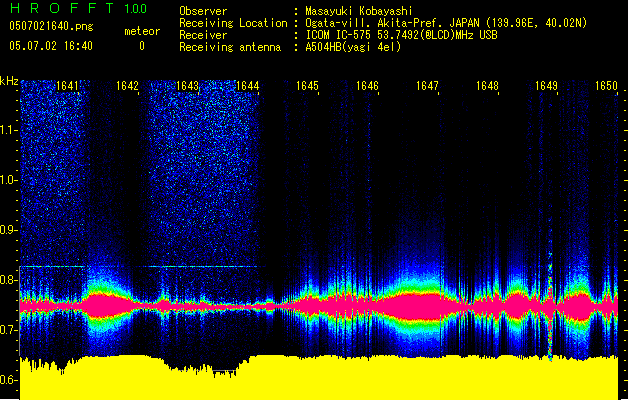The height and width of the screenshot is (400, 629).
Task: Click the 1642 time marker
Action: [x=127, y=86]
